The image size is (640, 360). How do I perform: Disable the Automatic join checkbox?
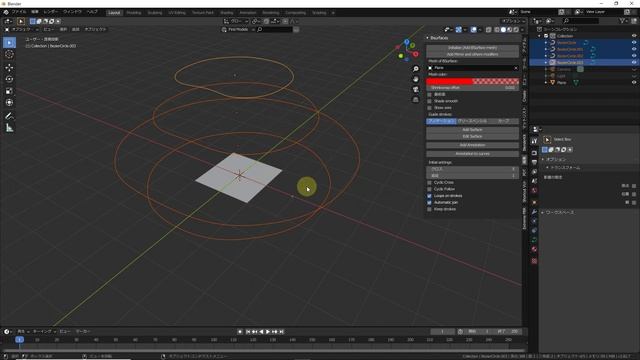tap(429, 202)
